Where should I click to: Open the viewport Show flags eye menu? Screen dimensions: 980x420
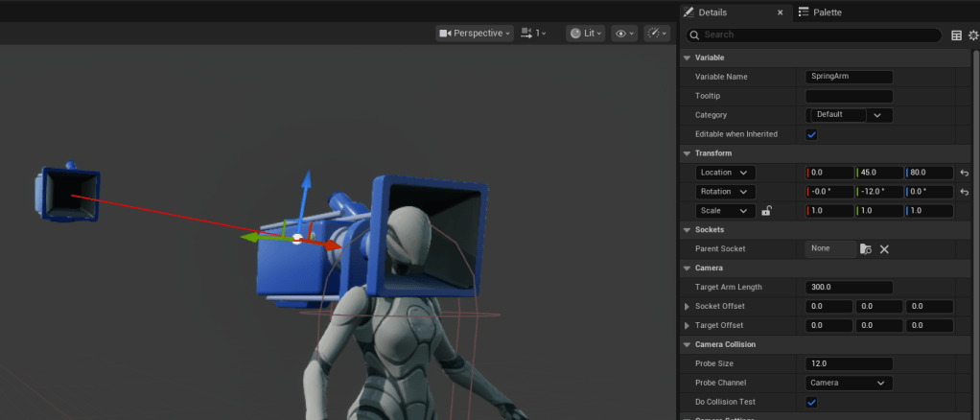tap(624, 34)
